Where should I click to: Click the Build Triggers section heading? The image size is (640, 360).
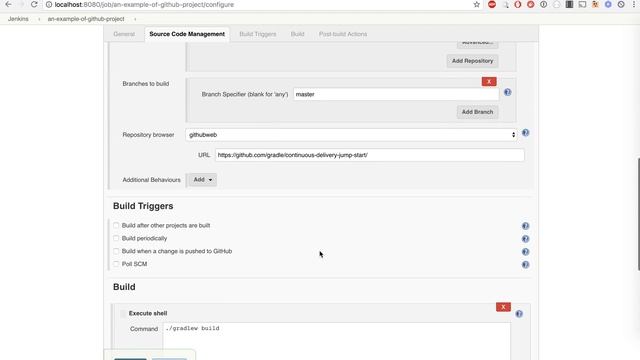(143, 206)
